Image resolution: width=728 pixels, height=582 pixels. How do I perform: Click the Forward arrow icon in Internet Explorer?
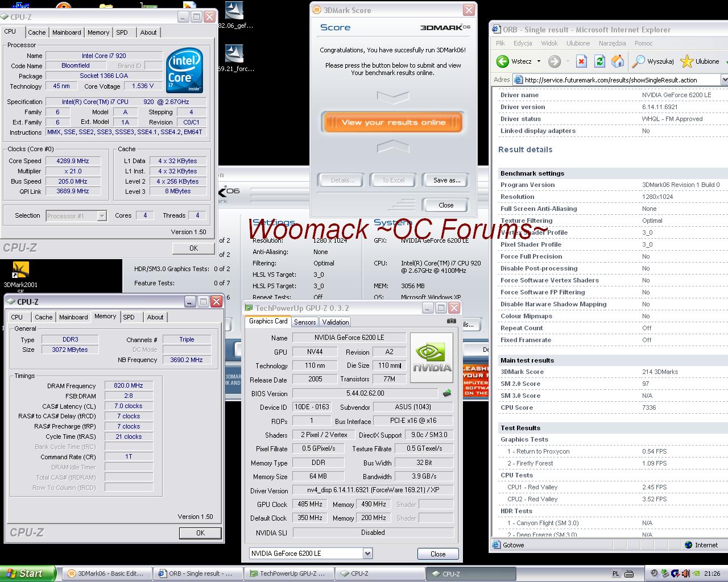click(555, 61)
